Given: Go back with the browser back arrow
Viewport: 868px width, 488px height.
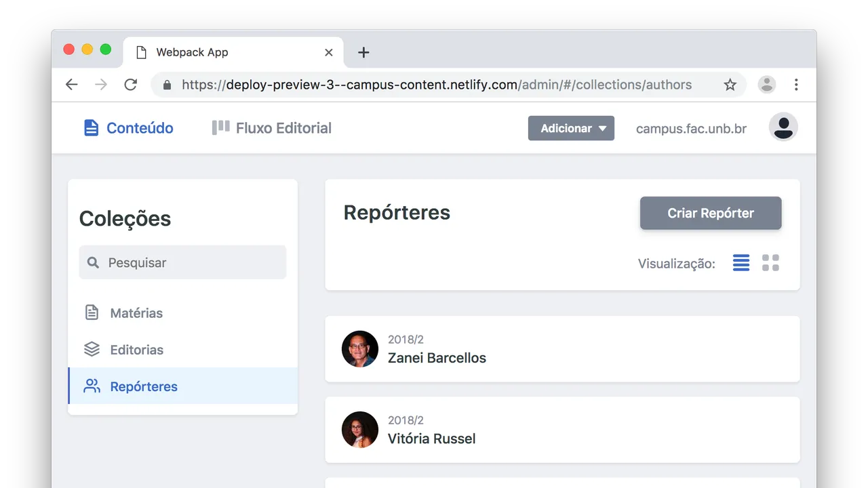Looking at the screenshot, I should 71,85.
